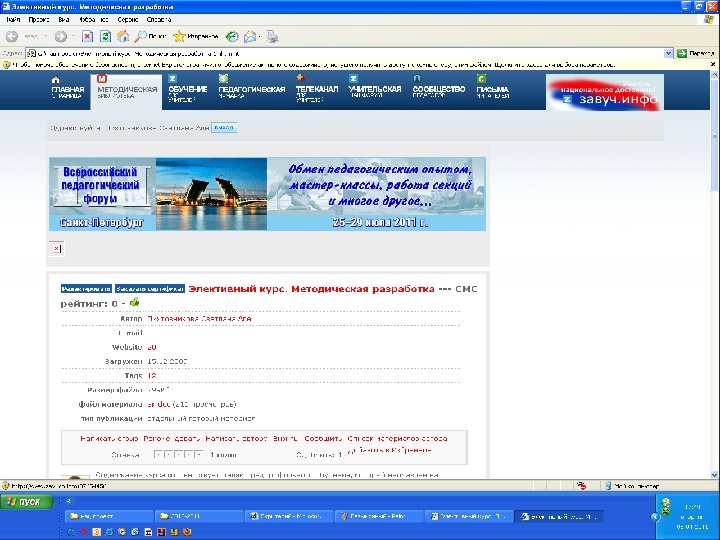
Task: Switch to the Paint window on taskbar
Action: [377, 516]
